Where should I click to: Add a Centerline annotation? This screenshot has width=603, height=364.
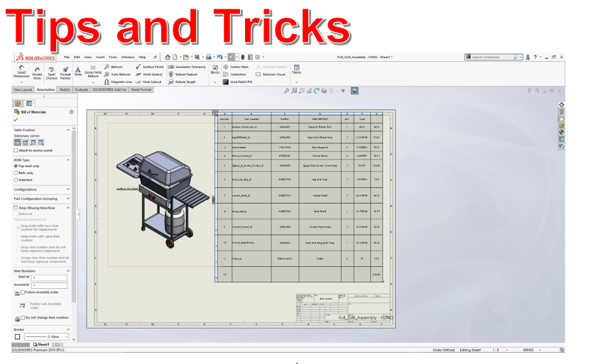(234, 75)
